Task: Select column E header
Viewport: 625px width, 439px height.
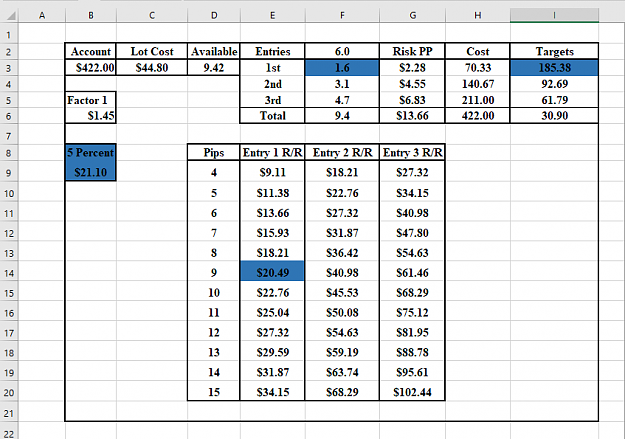Action: [x=273, y=16]
